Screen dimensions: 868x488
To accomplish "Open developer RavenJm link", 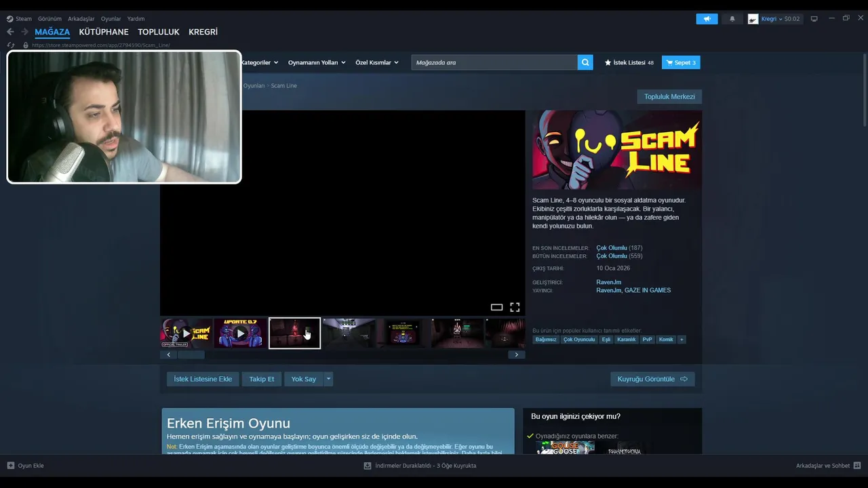I will point(608,282).
